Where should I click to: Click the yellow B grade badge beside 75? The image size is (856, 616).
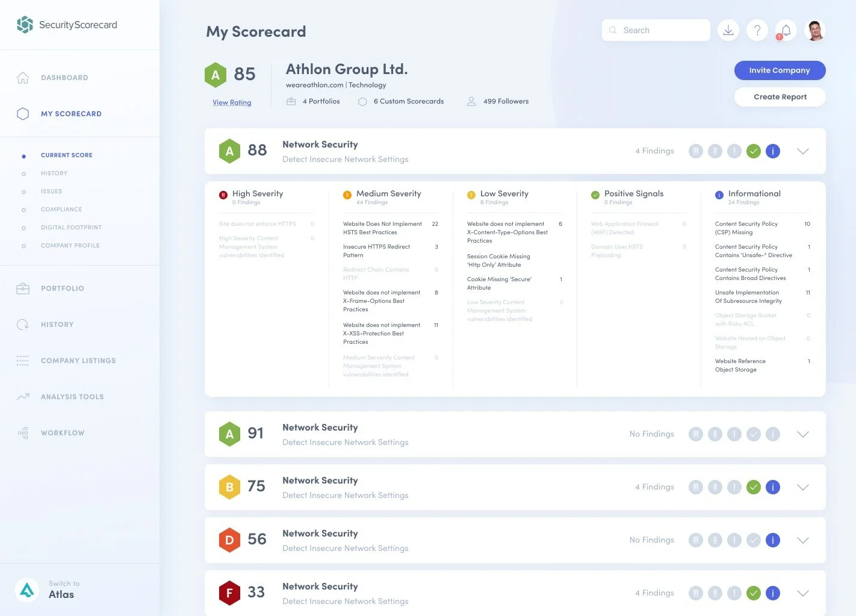coord(229,487)
